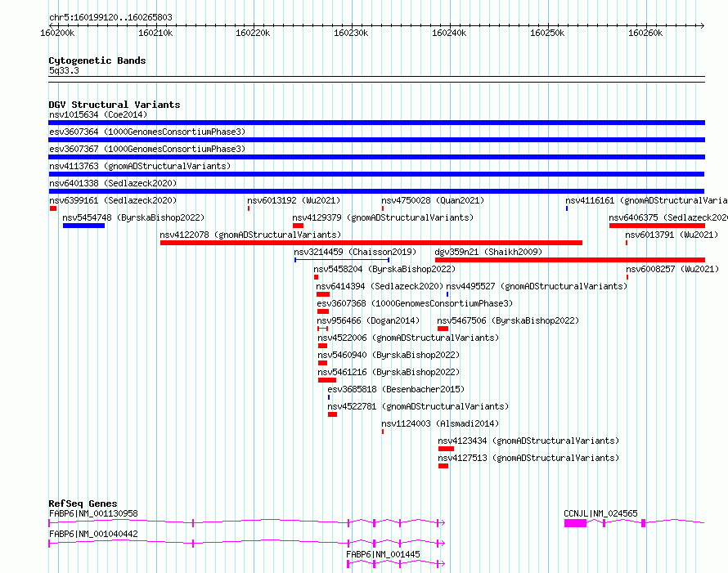Click nsv6399161 (Sedlazeck2020) label
Image resolution: width=728 pixels, height=573 pixels.
point(113,200)
